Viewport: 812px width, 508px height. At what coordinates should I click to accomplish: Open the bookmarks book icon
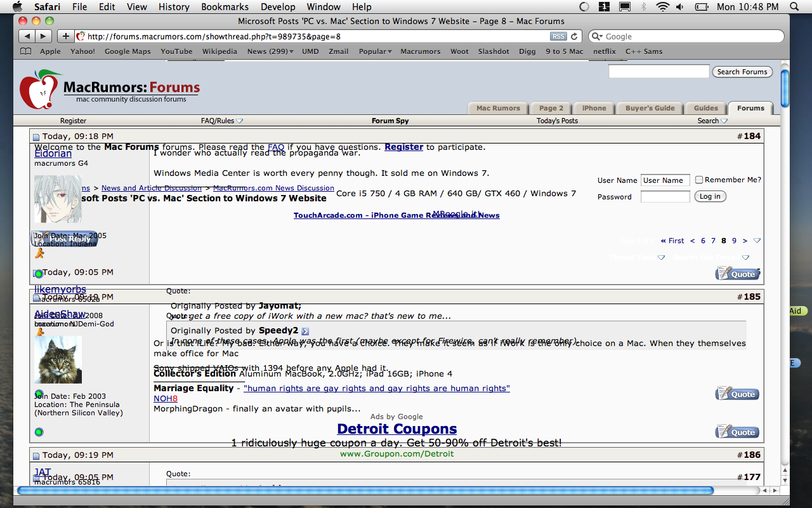click(x=25, y=51)
